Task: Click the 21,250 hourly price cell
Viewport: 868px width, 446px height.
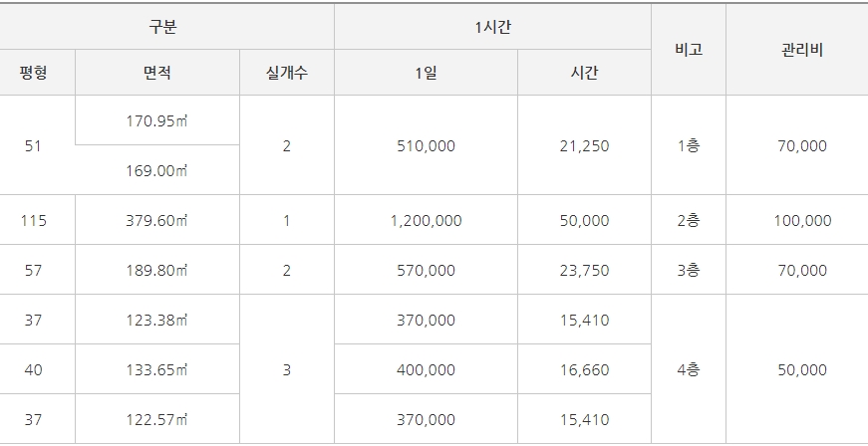Action: click(584, 145)
